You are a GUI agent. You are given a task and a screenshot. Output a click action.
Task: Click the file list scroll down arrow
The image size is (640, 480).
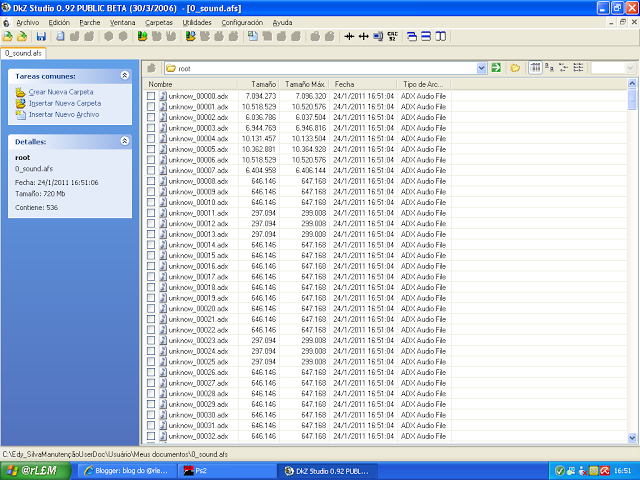pyautogui.click(x=632, y=438)
